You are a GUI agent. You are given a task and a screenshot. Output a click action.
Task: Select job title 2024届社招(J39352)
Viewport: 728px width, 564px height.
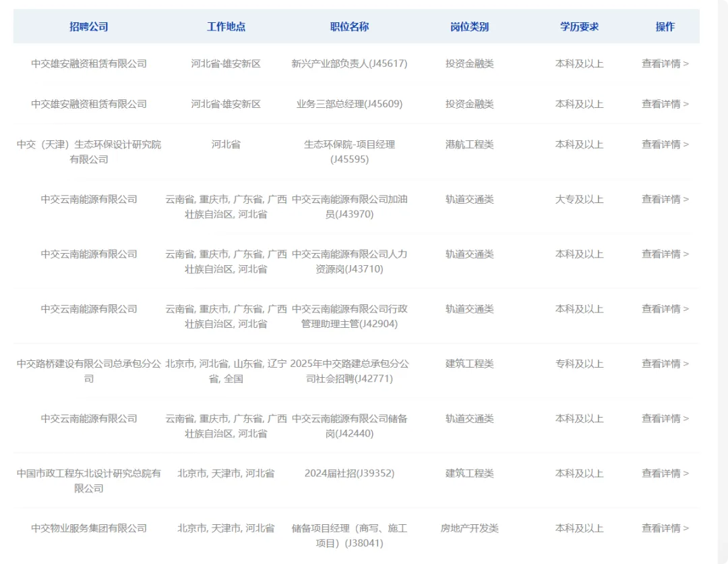click(350, 474)
